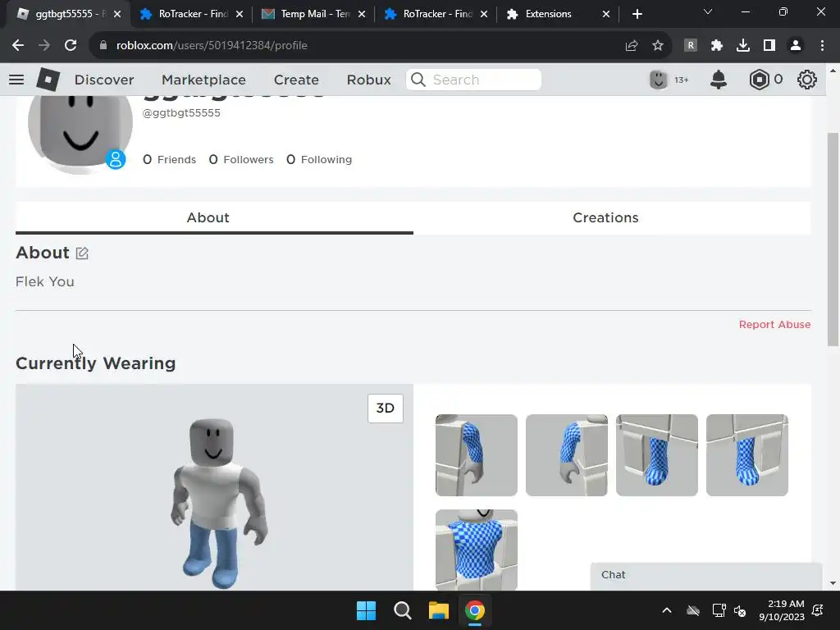Open the Roblox hamburger navigation menu

tap(16, 80)
